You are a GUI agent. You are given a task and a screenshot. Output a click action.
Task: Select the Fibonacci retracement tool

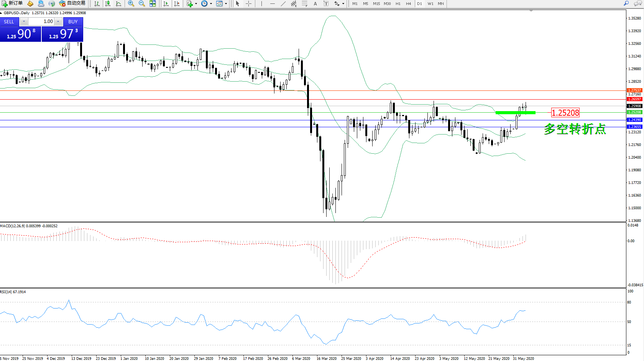click(304, 3)
